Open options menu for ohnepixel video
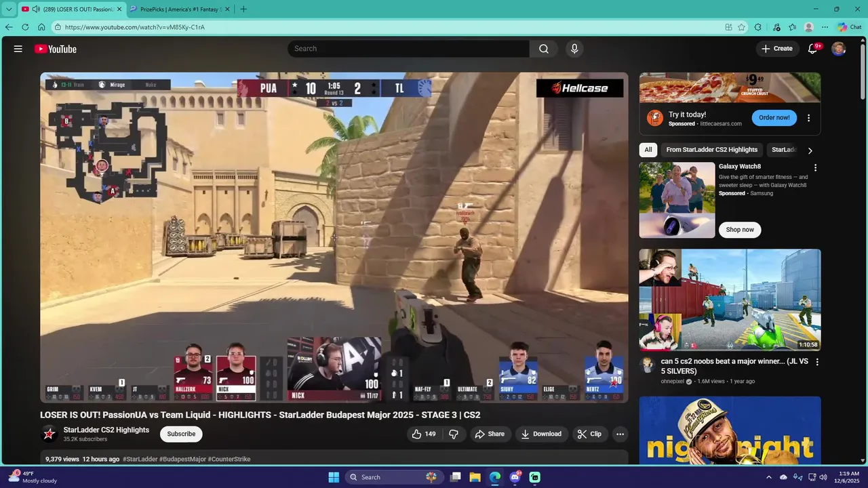868x488 pixels. tap(817, 363)
